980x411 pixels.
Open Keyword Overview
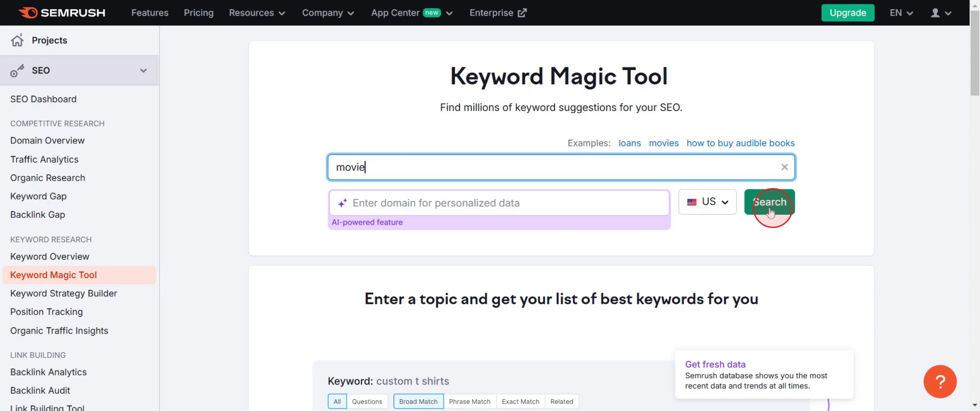point(49,256)
